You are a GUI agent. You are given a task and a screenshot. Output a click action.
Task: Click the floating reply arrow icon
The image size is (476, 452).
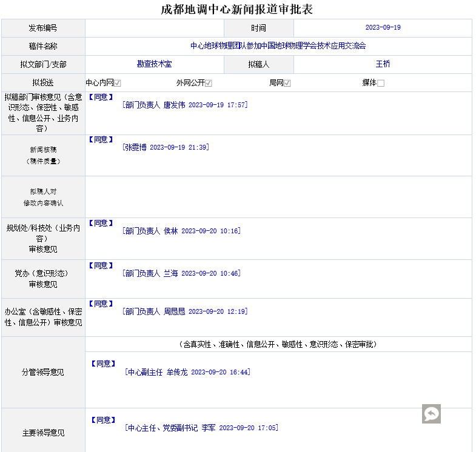point(431,414)
